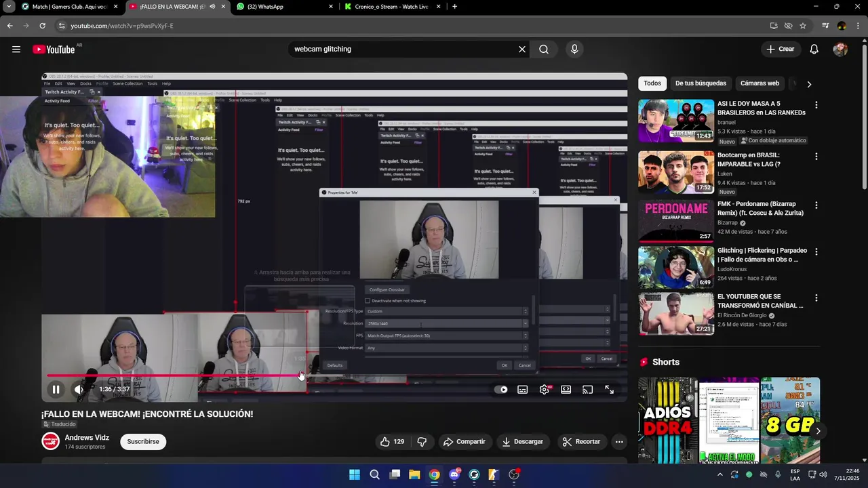Open the Traducido label under the title
Viewport: 868px width, 488px height.
(59, 425)
